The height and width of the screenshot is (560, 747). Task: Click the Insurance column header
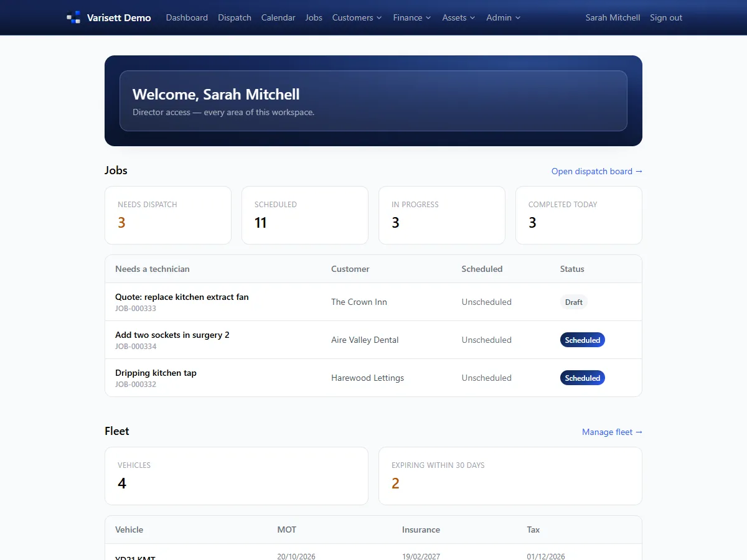421,530
